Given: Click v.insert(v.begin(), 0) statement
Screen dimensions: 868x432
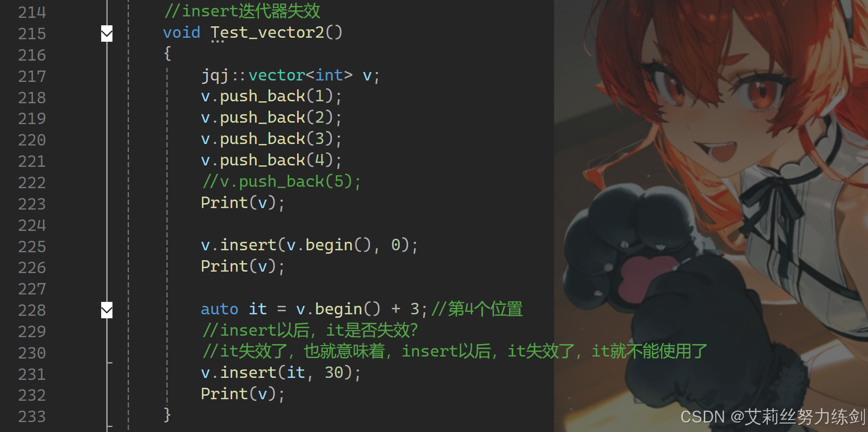Looking at the screenshot, I should pos(310,245).
